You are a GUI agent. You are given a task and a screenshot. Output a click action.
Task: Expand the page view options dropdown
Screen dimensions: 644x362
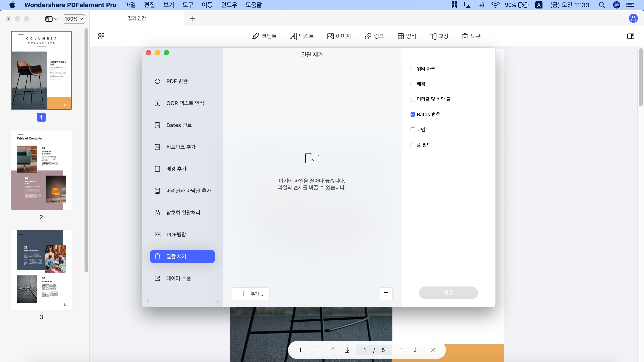pos(51,19)
